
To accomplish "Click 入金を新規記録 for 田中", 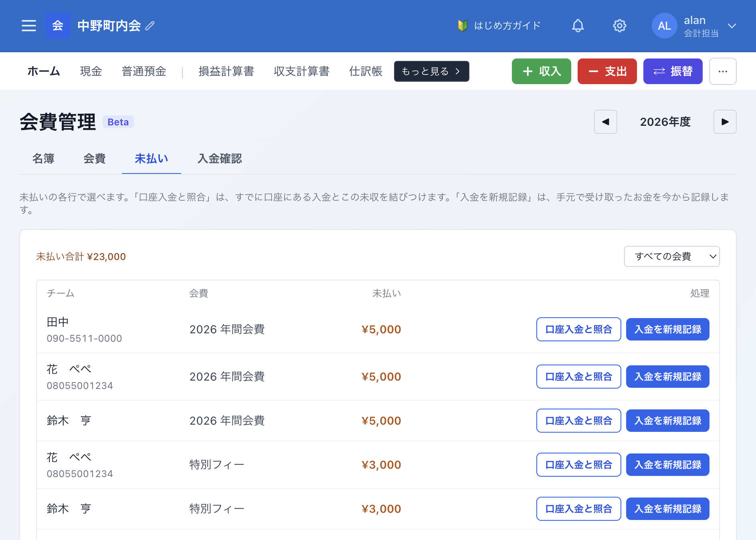I will tap(667, 329).
